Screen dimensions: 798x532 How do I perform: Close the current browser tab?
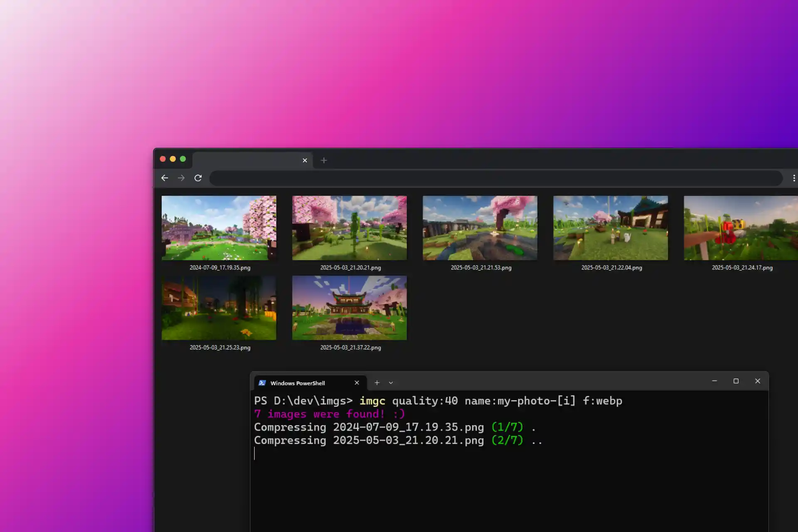click(305, 160)
